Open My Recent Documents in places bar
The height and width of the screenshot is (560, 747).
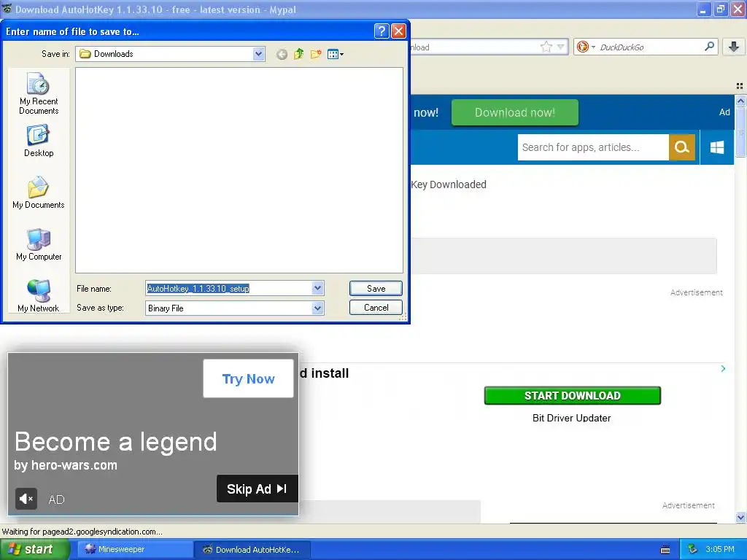(39, 94)
